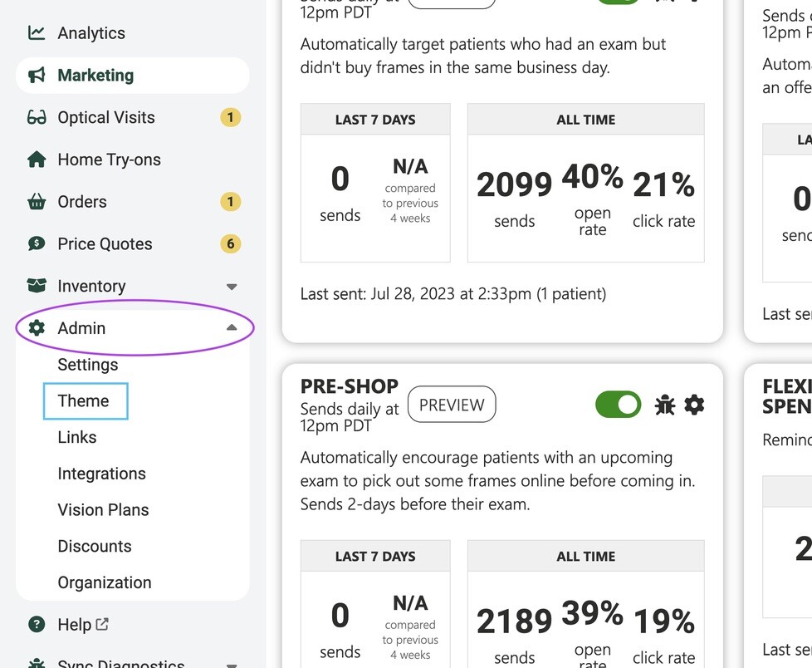Open Pre-Shop campaign settings gear

tap(694, 405)
